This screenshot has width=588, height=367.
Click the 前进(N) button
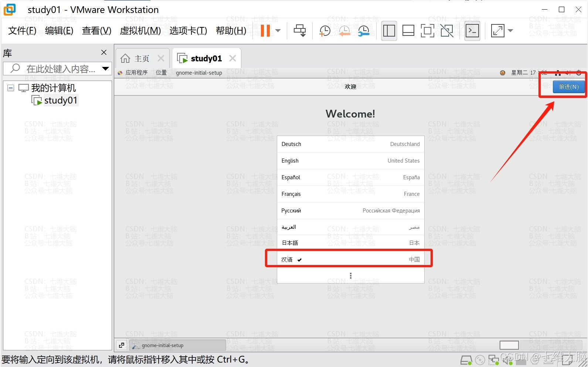click(x=568, y=87)
